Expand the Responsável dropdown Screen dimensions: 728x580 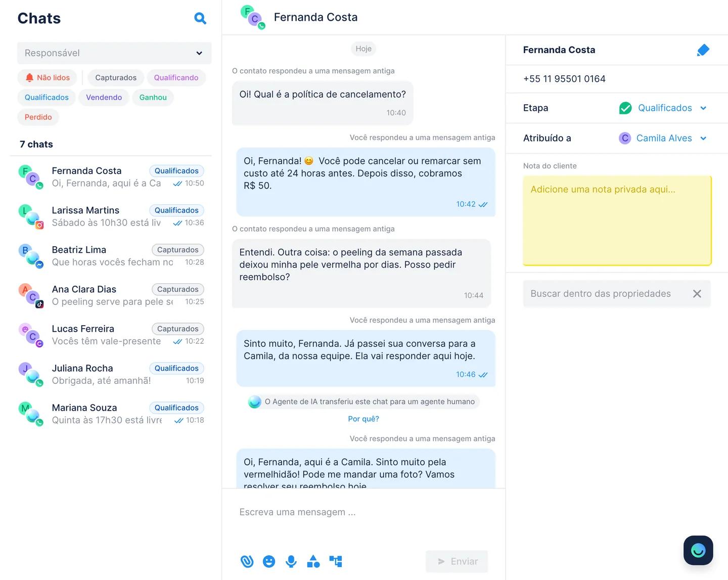[114, 53]
